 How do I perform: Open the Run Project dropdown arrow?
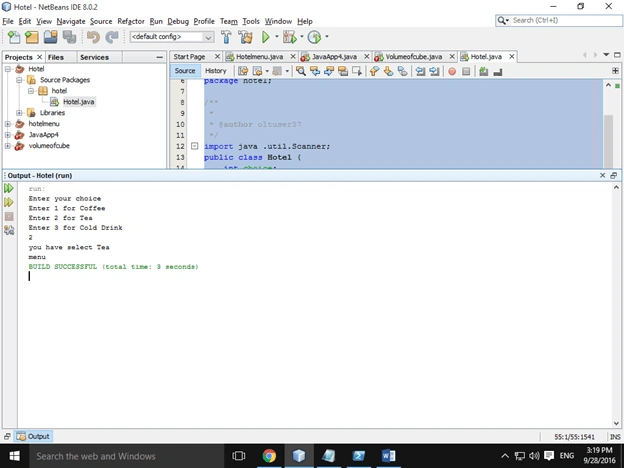click(x=277, y=37)
